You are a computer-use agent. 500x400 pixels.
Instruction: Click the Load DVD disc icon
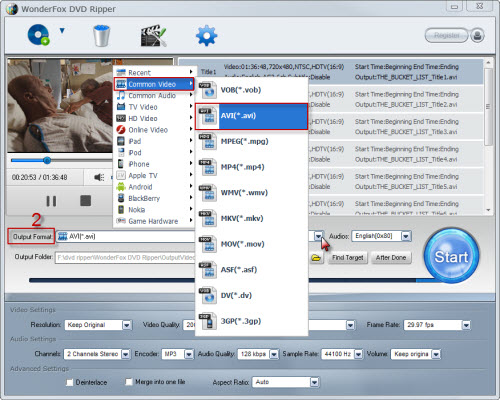click(38, 35)
